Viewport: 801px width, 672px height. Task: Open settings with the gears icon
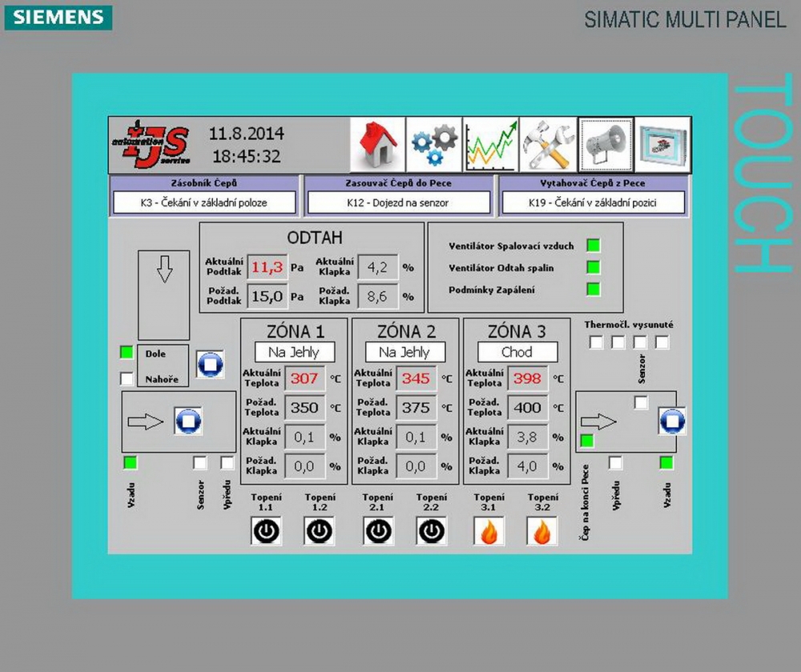click(434, 145)
